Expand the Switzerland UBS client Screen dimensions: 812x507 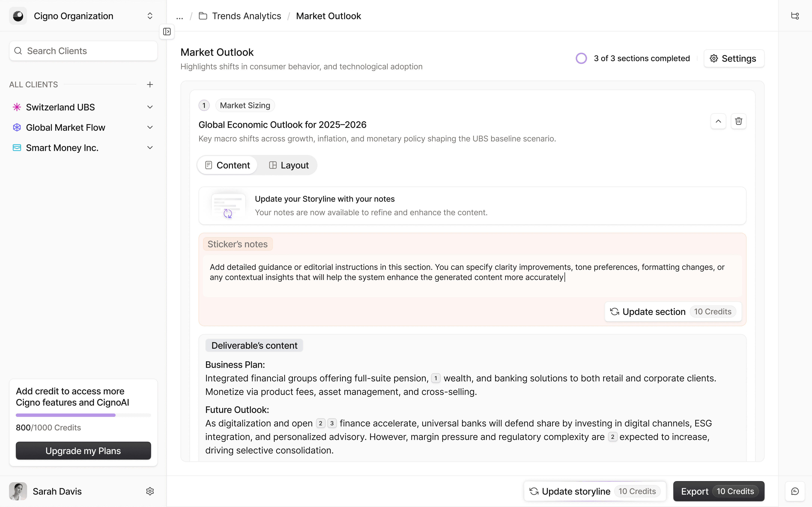tap(150, 107)
